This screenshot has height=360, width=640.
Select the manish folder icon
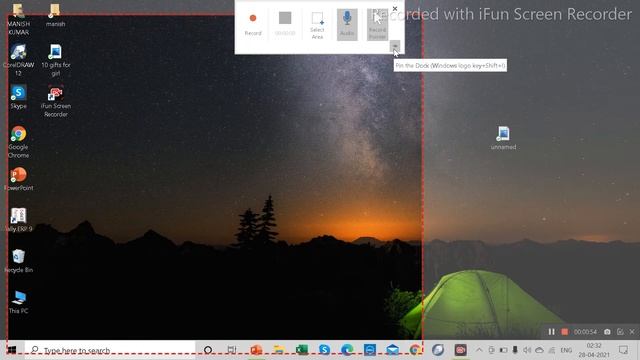pyautogui.click(x=55, y=16)
